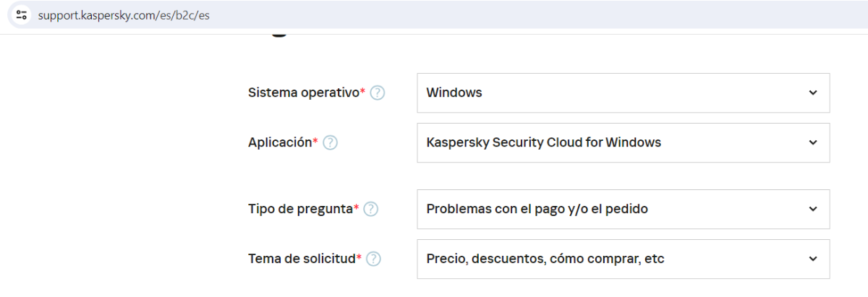Click arrow on the Problemas con el pago field
The height and width of the screenshot is (297, 868).
point(812,209)
